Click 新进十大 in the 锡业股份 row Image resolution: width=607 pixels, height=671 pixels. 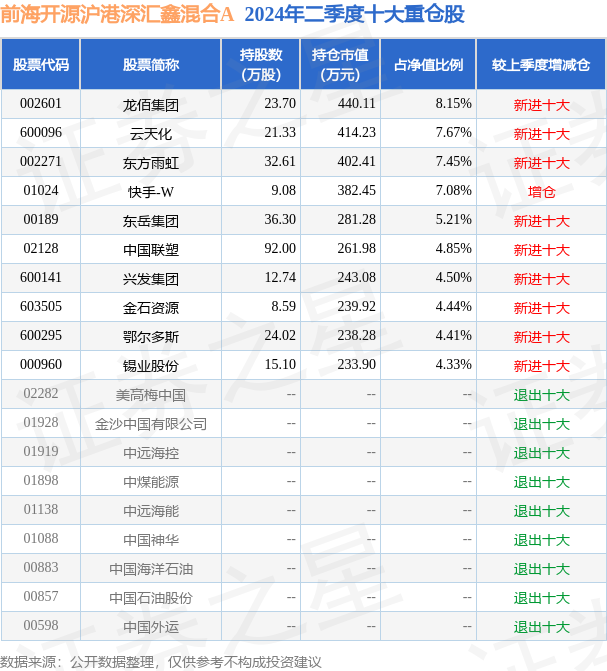coord(542,366)
